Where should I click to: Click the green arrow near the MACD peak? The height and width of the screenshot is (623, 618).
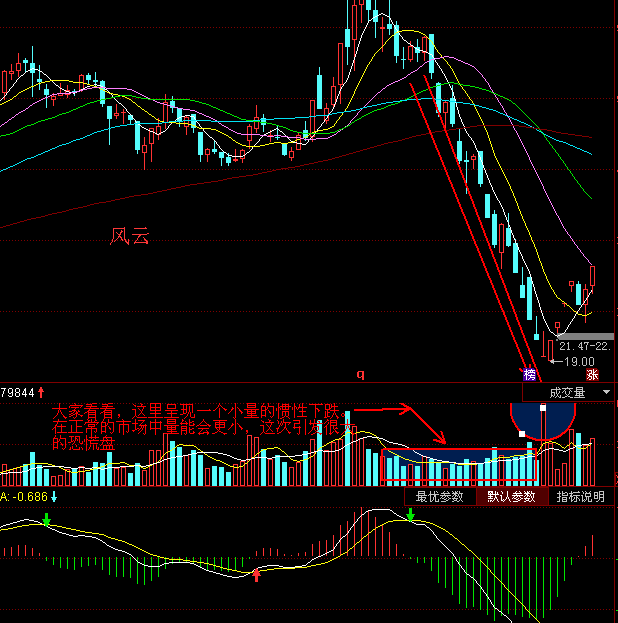tap(410, 515)
